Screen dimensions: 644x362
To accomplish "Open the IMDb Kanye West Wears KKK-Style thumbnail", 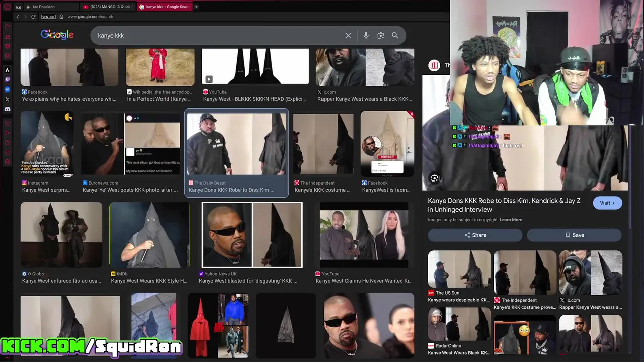I will [150, 235].
